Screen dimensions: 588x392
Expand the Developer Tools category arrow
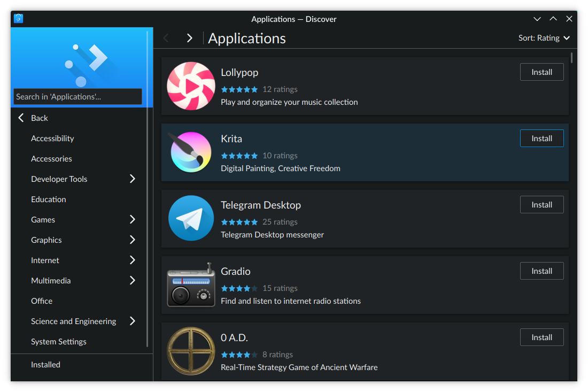point(133,179)
